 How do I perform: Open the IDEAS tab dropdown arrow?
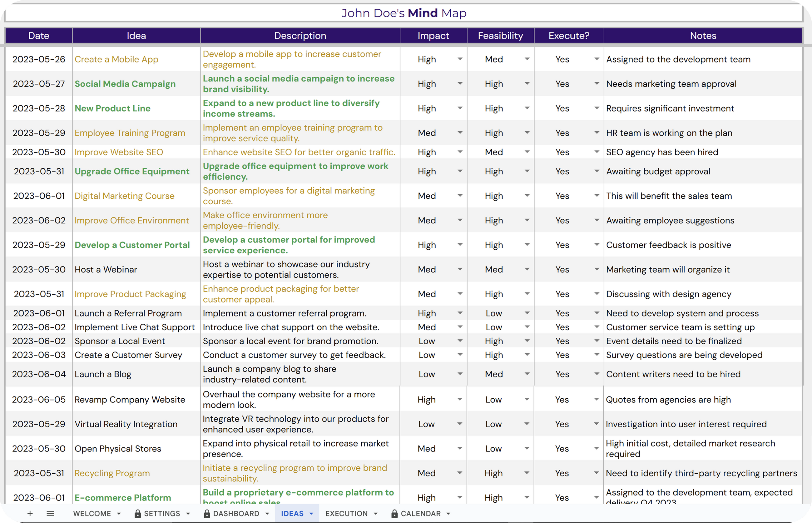(311, 514)
